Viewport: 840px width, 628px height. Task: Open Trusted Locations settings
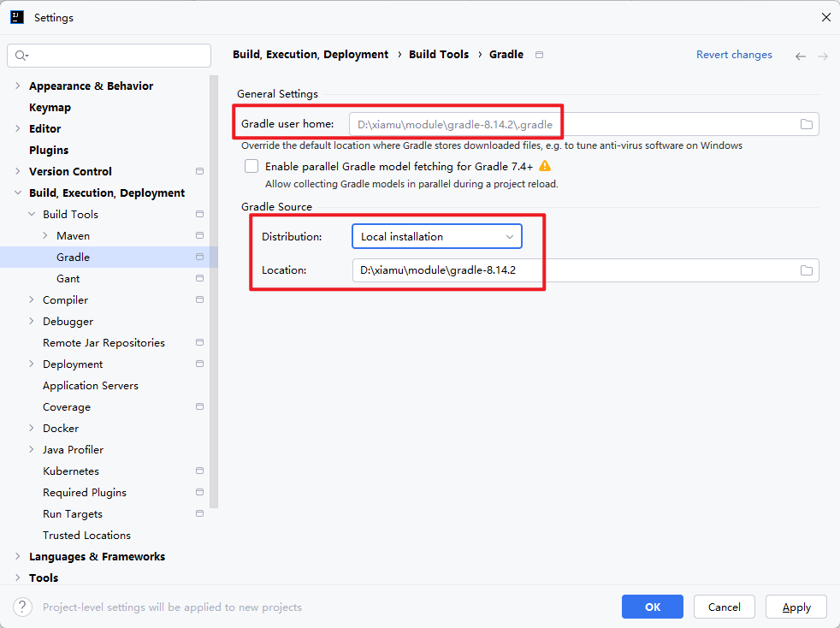(86, 536)
